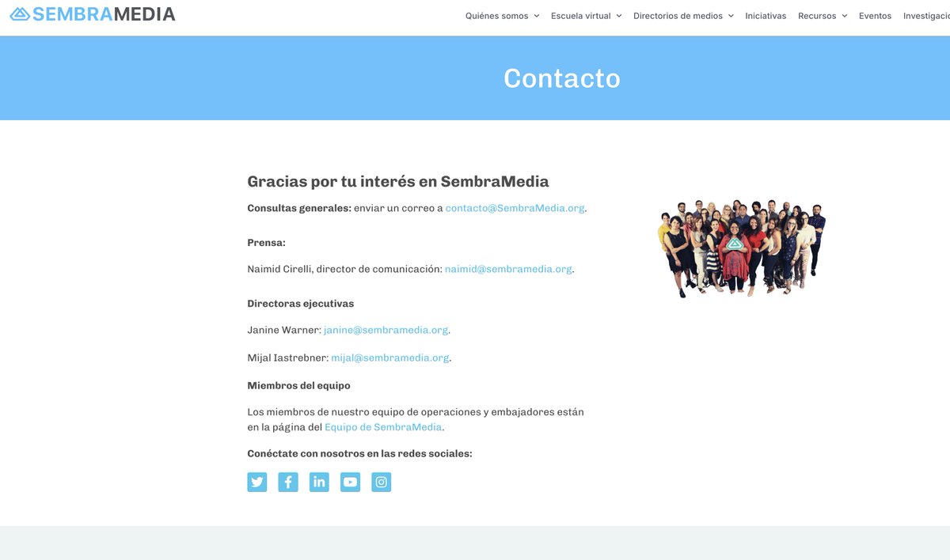Click janine@sembramedia.org email link
This screenshot has height=560, width=950.
point(386,330)
